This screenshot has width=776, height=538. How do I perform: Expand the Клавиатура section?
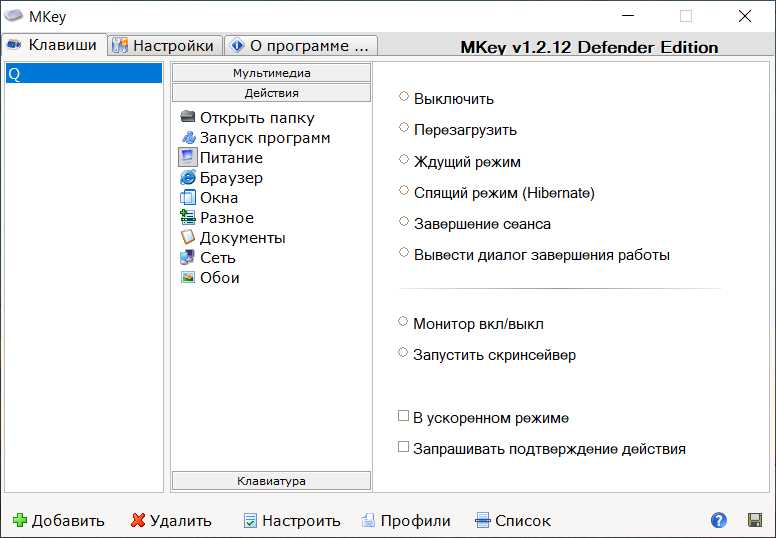(x=271, y=481)
